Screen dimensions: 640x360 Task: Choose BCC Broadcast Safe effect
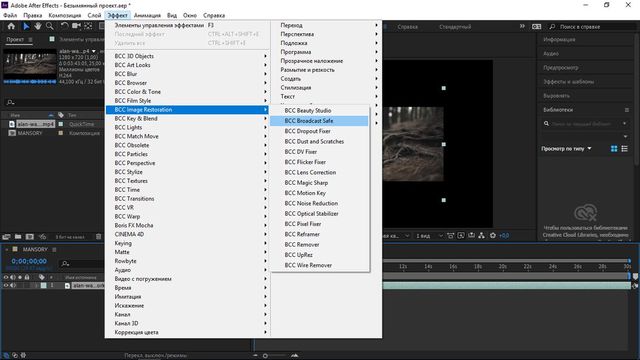click(319, 121)
